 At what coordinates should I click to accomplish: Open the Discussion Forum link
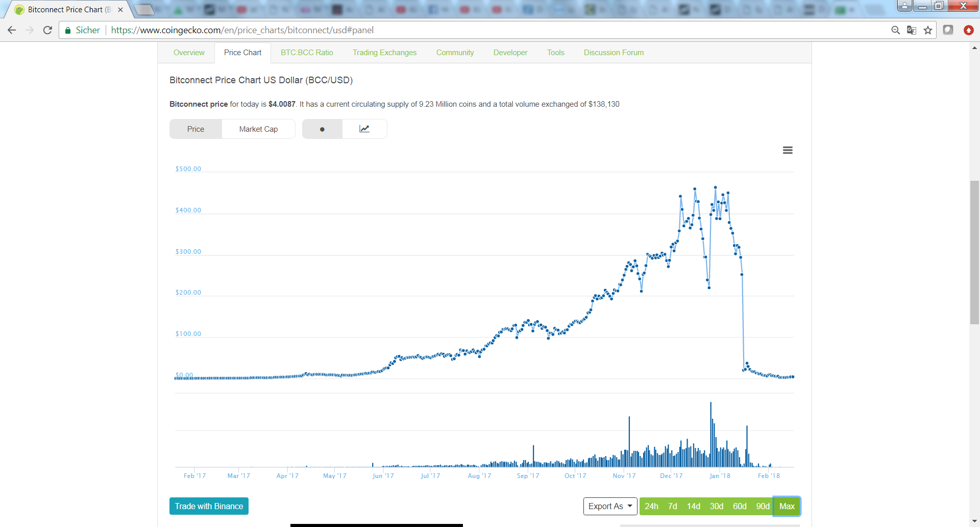point(614,53)
